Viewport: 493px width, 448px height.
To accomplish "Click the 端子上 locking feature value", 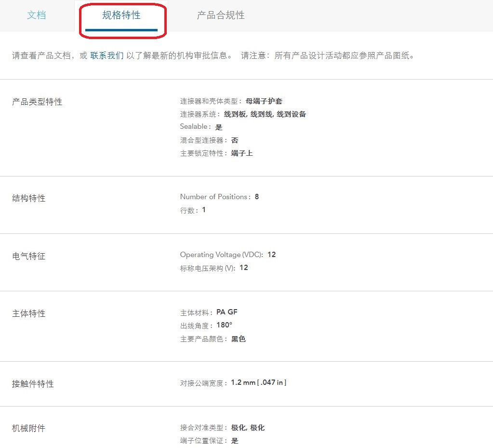I will pyautogui.click(x=242, y=153).
